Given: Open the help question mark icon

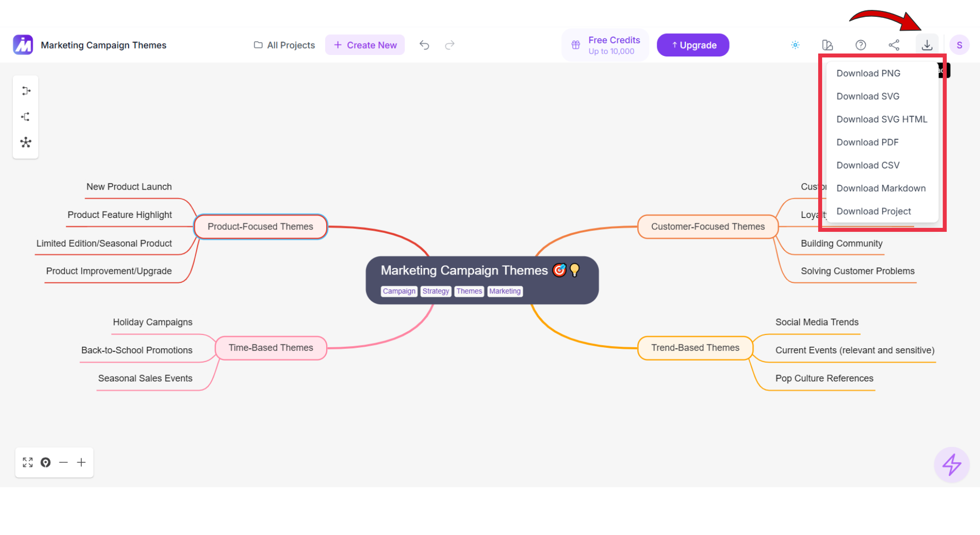Looking at the screenshot, I should point(861,45).
